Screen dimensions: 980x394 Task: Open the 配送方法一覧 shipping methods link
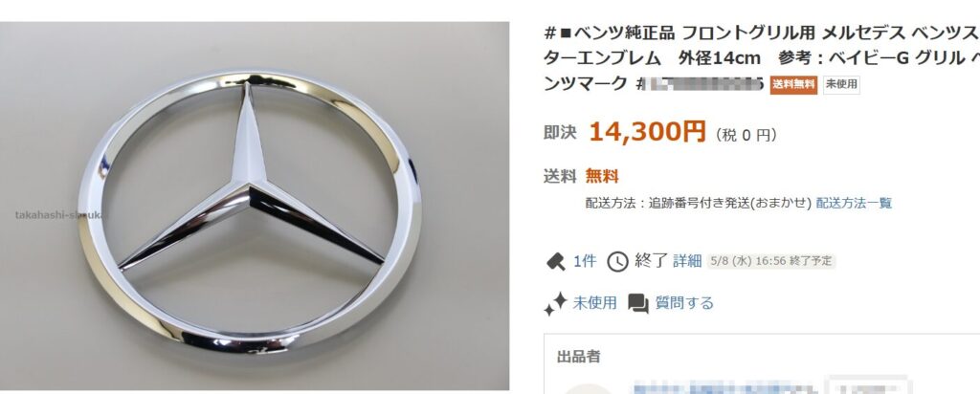point(854,203)
